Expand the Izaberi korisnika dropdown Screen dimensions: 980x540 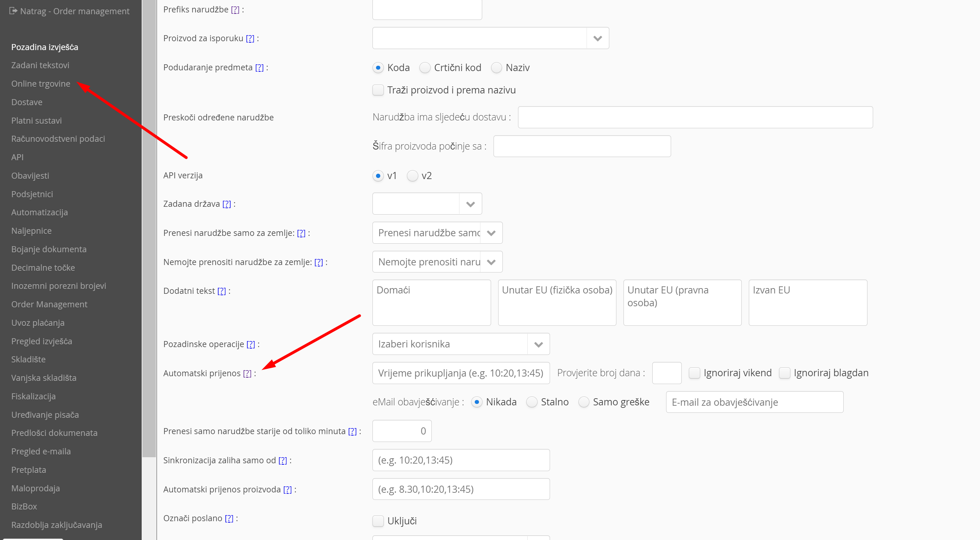tap(538, 344)
